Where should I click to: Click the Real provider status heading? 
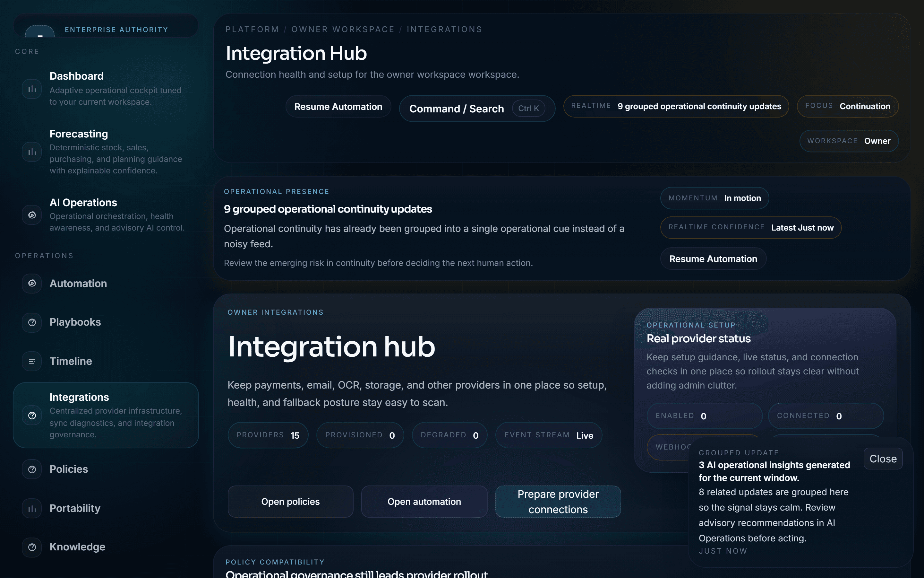click(x=698, y=339)
